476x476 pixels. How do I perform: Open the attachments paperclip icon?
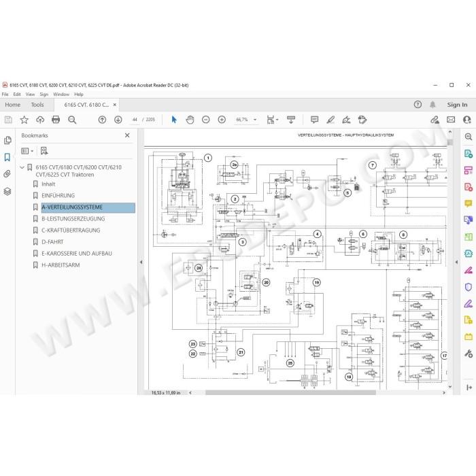pos(7,174)
